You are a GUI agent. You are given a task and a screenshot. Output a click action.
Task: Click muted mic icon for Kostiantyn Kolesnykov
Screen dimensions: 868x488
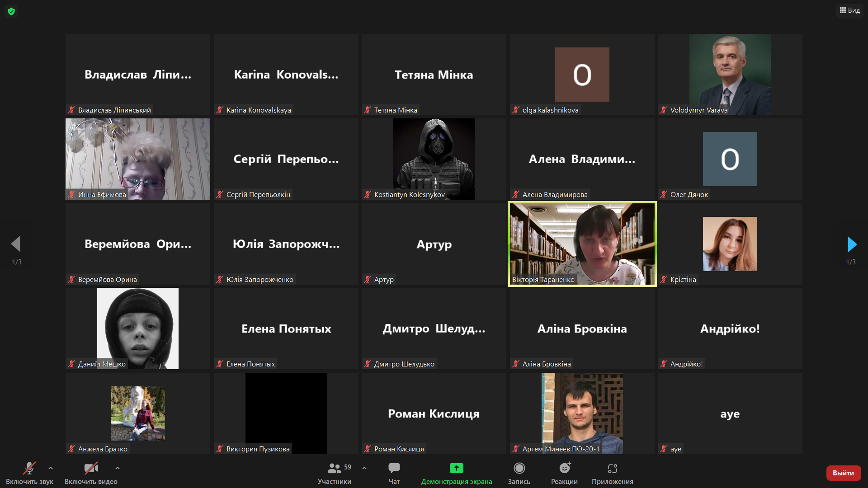368,194
